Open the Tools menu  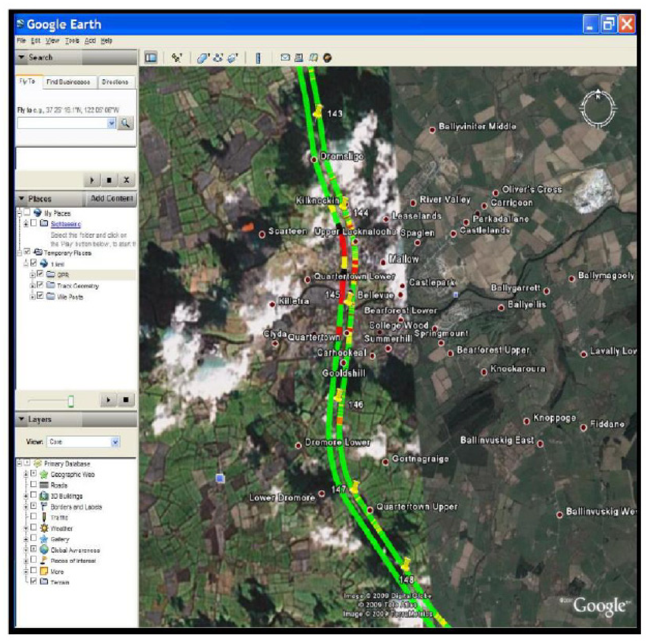pos(72,41)
